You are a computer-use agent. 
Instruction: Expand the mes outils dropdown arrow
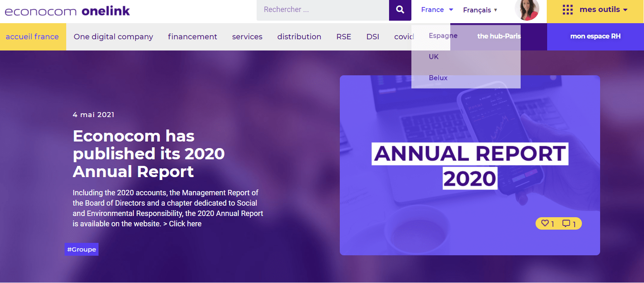(x=625, y=10)
